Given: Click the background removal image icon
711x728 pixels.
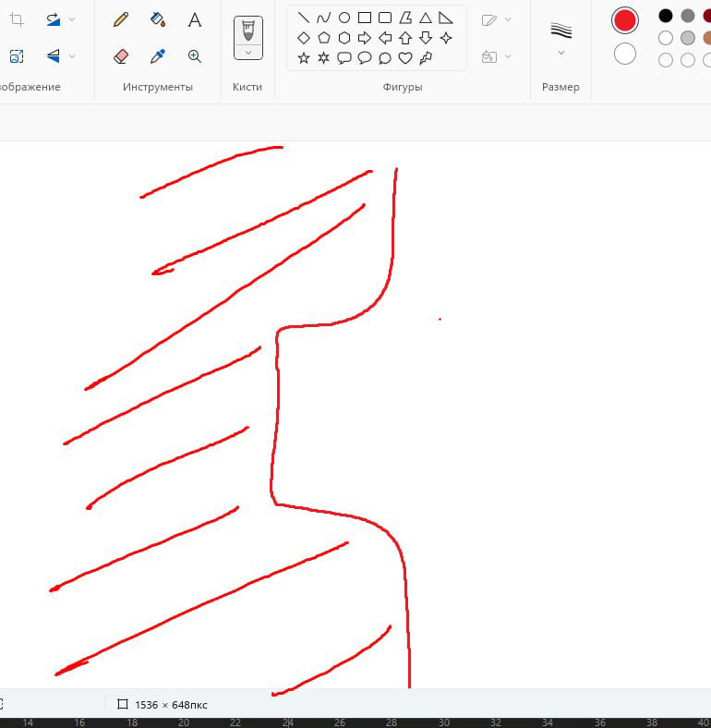Looking at the screenshot, I should (x=17, y=56).
